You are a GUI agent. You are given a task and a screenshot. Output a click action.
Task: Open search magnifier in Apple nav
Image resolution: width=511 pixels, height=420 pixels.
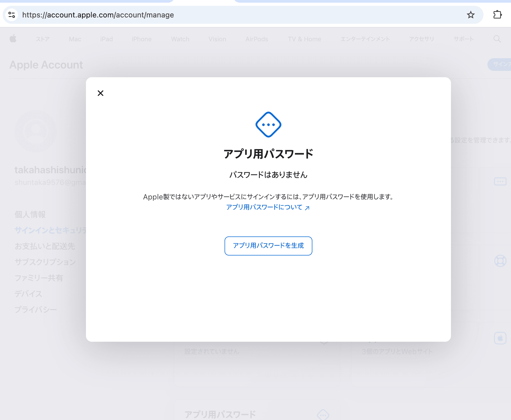(497, 39)
